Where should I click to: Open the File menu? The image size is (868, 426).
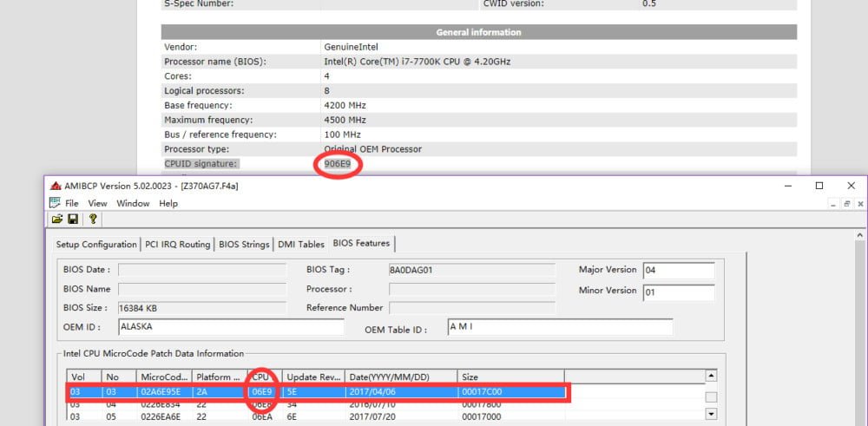click(72, 203)
